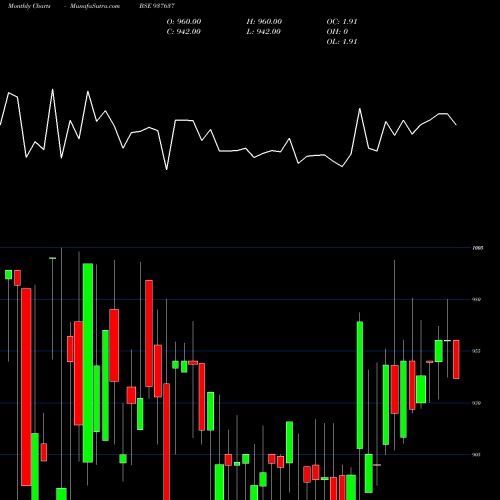500x500 pixels.
Task: Click the 905 price axis label
Action: 477,455
